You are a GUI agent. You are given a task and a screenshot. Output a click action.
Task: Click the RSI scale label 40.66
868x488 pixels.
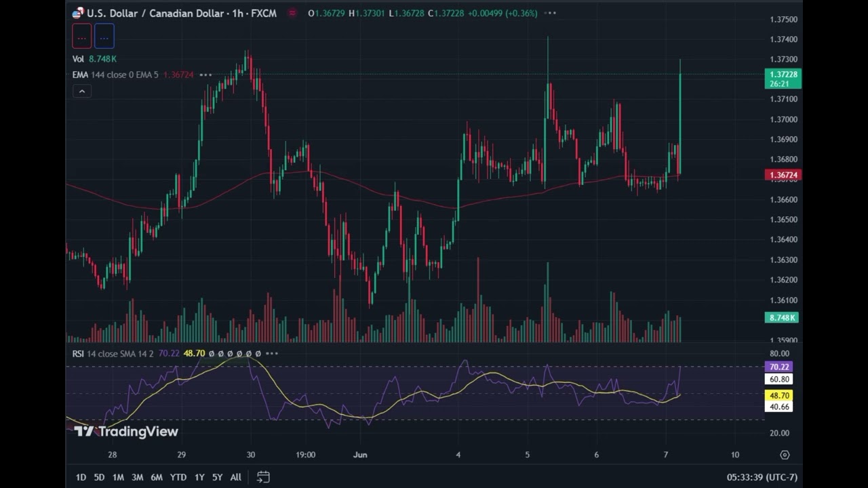(779, 407)
